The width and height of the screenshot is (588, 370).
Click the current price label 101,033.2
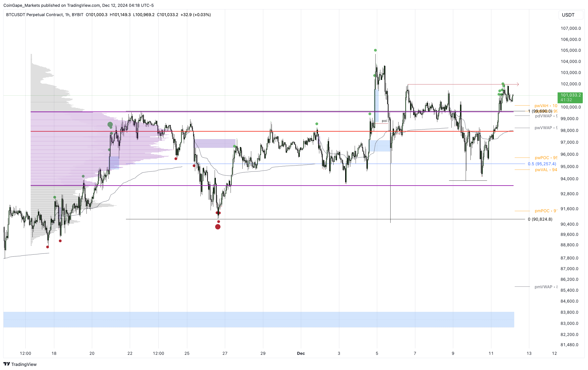click(x=570, y=97)
